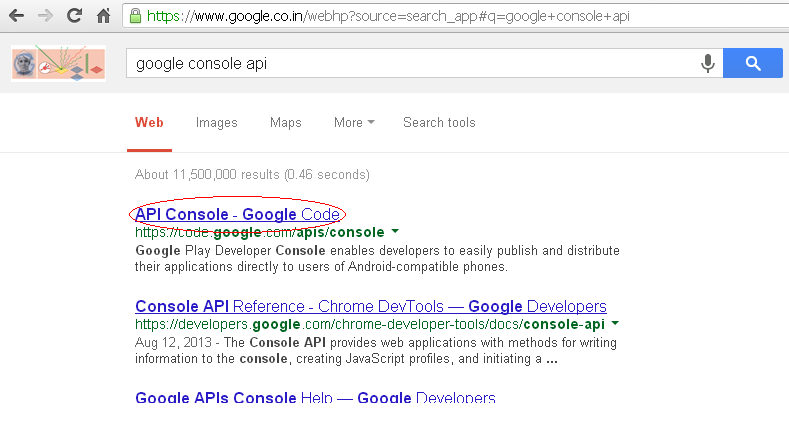
Task: Click the browser forward arrow
Action: click(45, 16)
